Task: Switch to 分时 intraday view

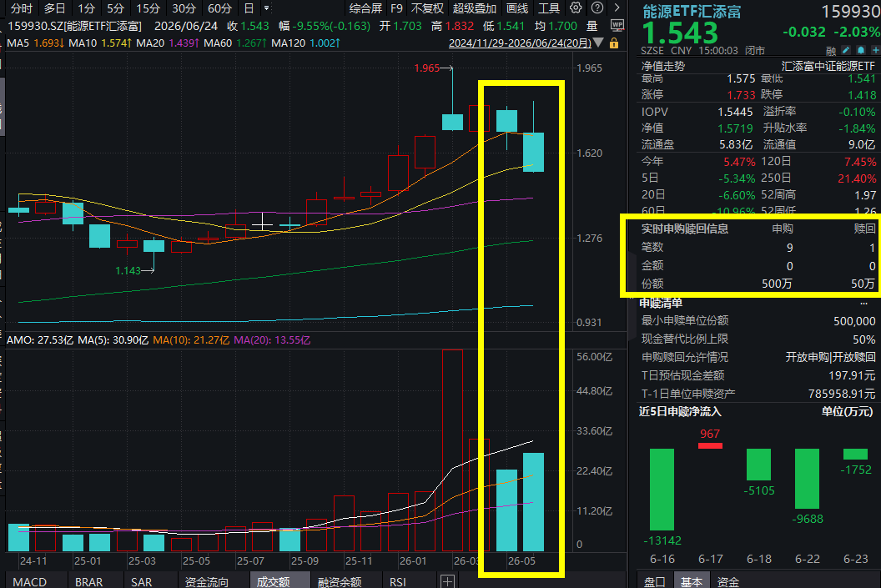Action: pos(22,8)
